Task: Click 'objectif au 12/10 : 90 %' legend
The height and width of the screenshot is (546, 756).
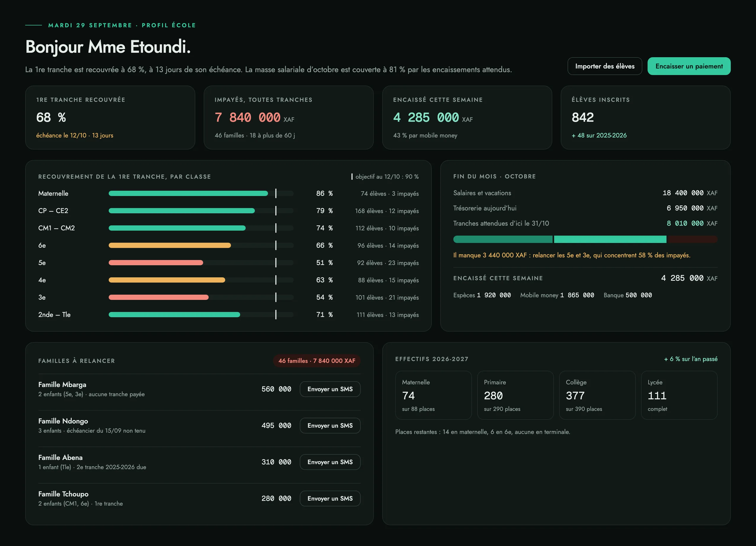Action: (385, 176)
